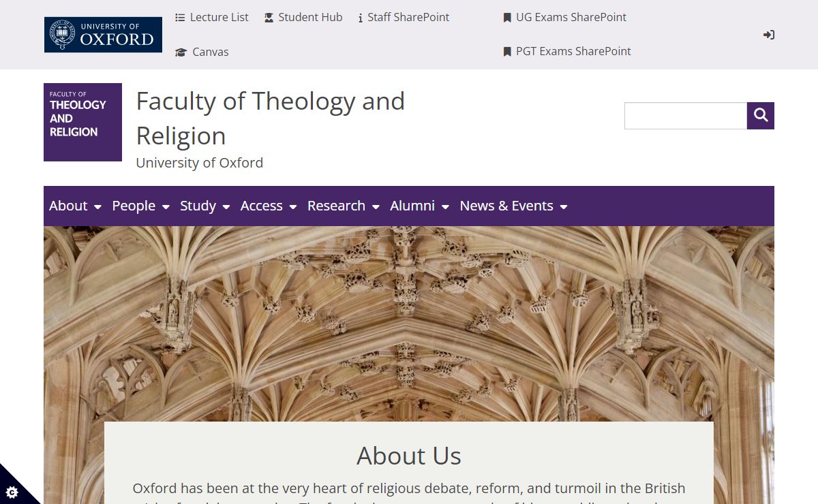
Task: Click the login arrow icon
Action: [768, 35]
